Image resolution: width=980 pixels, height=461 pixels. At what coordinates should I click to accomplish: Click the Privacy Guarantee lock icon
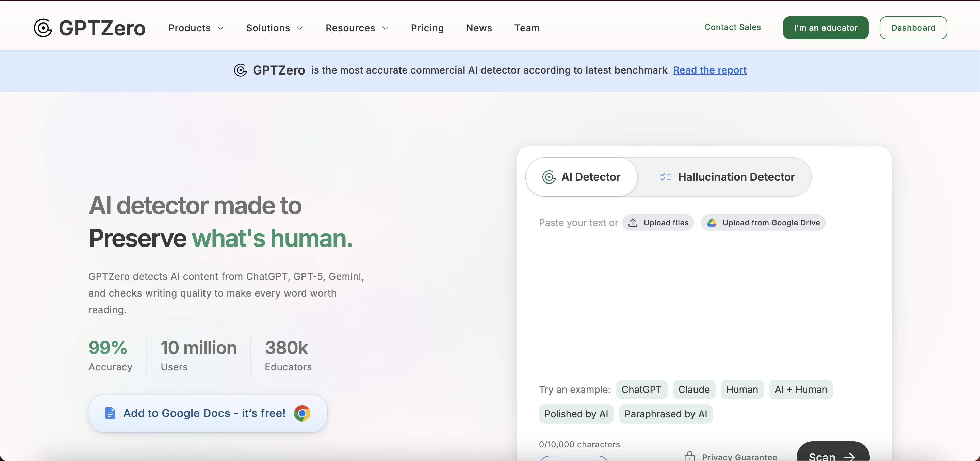pyautogui.click(x=689, y=456)
